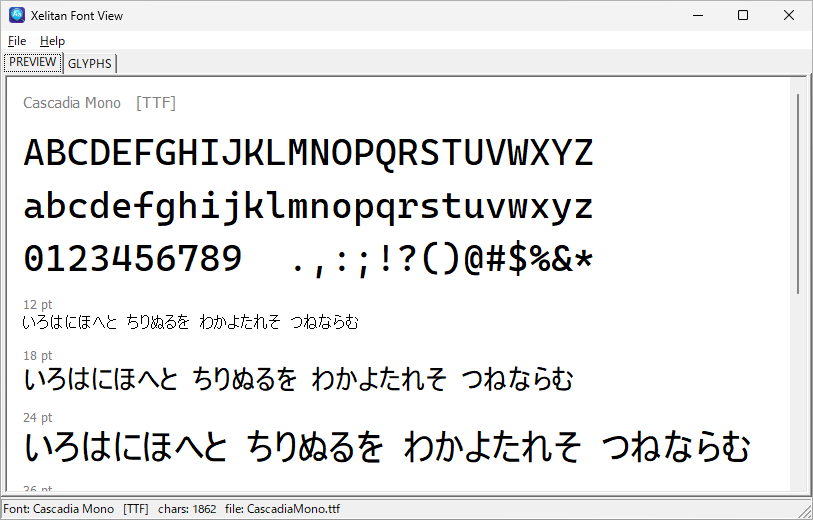Click the vertical scrollbar thumb in preview

[798, 194]
